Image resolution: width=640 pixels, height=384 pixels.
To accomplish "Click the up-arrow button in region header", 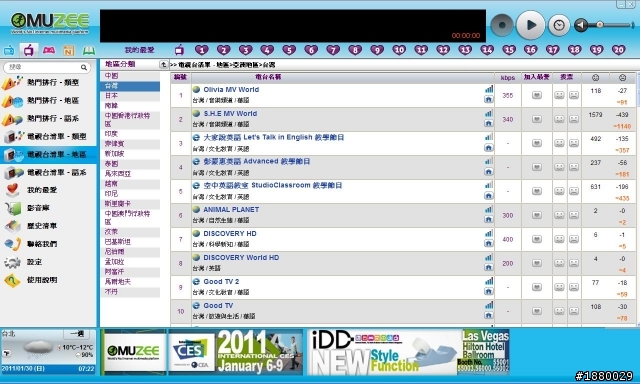I will [x=163, y=64].
